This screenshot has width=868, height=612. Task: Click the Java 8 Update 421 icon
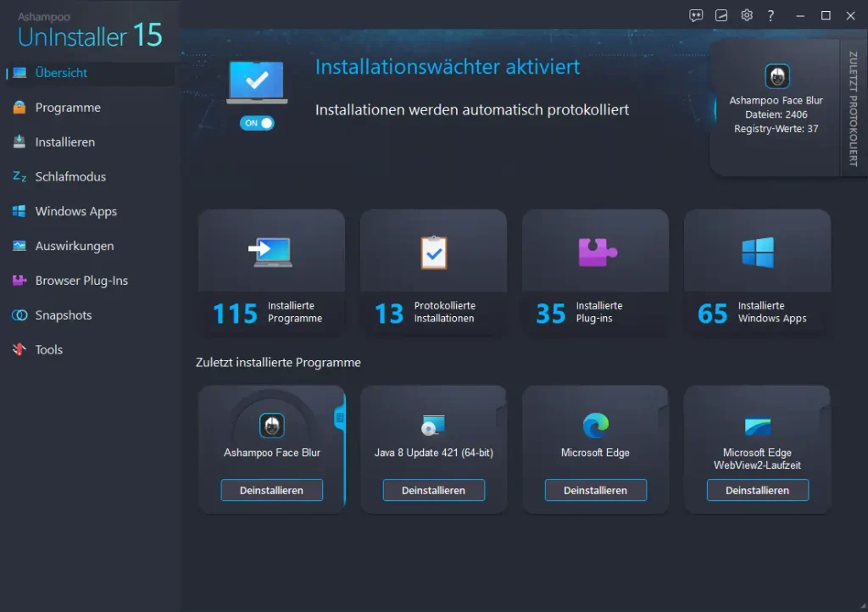coord(433,426)
